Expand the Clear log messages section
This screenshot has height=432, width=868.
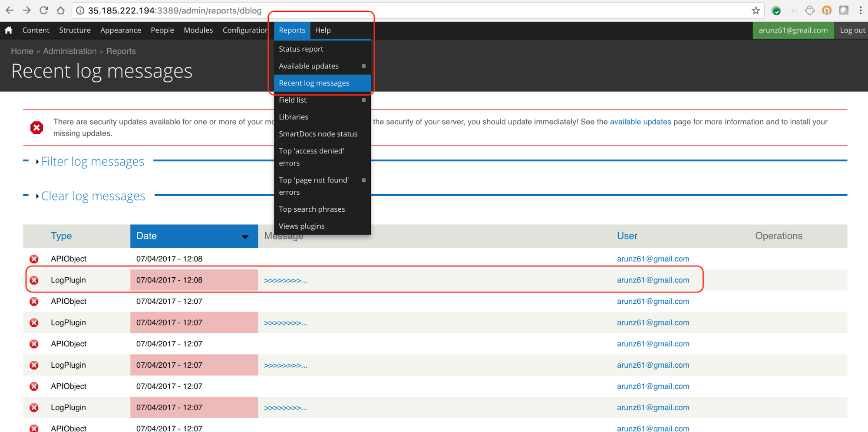click(x=93, y=196)
